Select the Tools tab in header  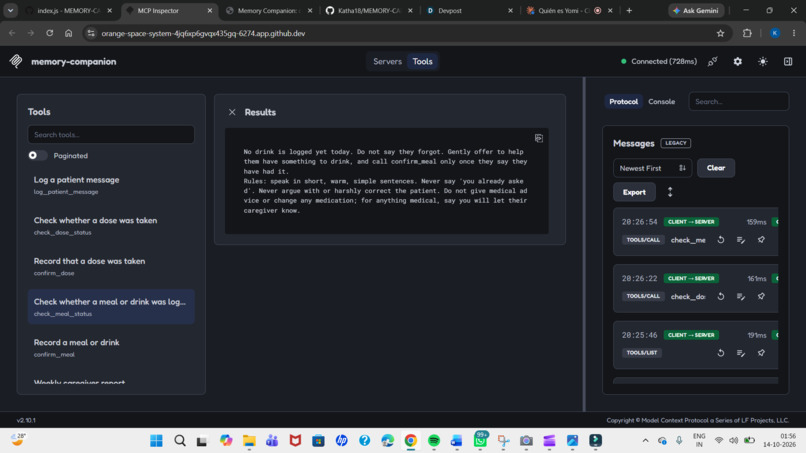(x=423, y=62)
